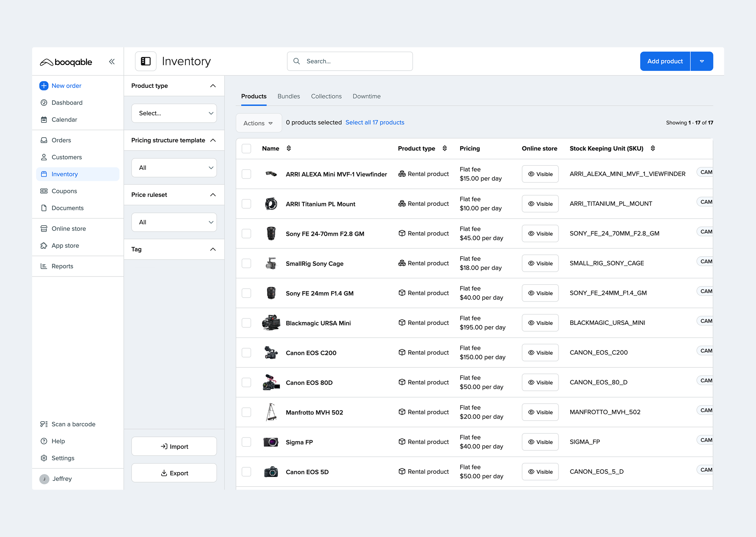This screenshot has height=537, width=756.
Task: Select the Blackmagic URSA Mini checkbox
Action: click(246, 323)
